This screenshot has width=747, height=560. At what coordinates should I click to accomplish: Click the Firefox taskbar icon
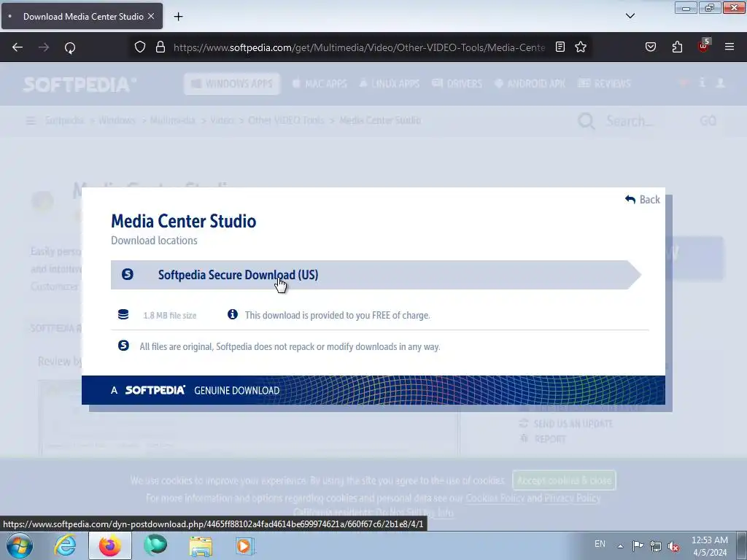(110, 545)
